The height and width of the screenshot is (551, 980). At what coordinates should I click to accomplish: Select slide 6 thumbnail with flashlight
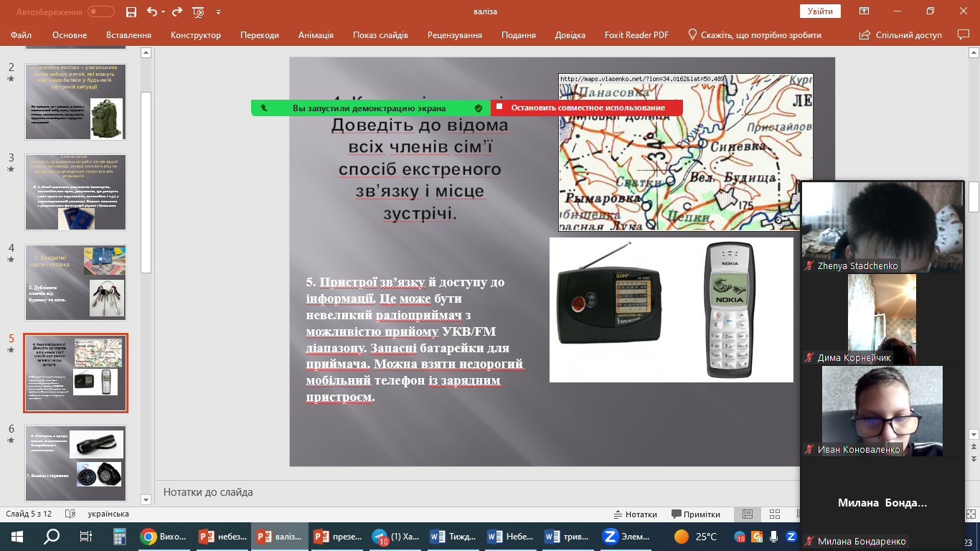click(x=76, y=463)
